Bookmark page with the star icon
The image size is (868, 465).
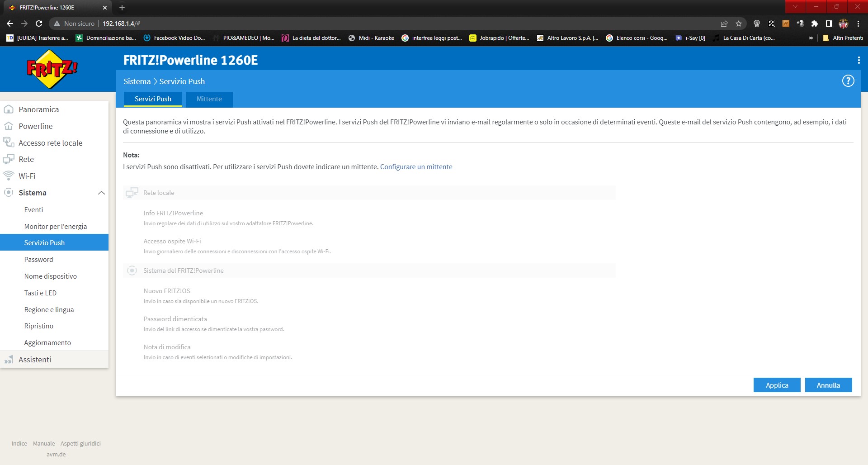(739, 24)
